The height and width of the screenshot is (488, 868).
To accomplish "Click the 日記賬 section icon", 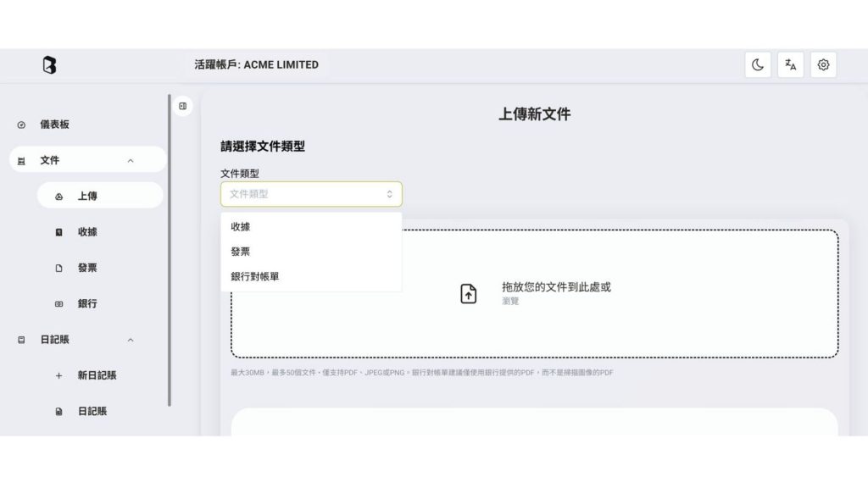I will (21, 340).
